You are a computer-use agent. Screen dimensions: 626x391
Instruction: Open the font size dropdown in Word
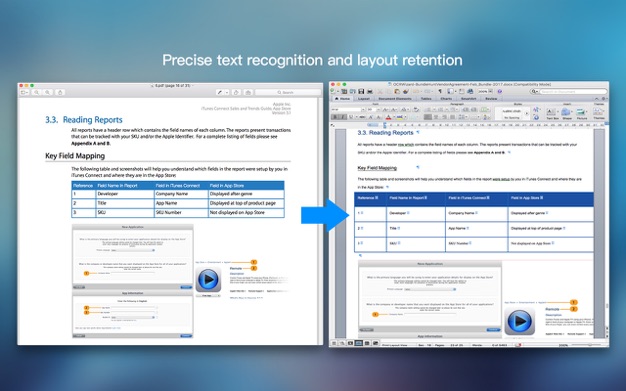(x=378, y=109)
